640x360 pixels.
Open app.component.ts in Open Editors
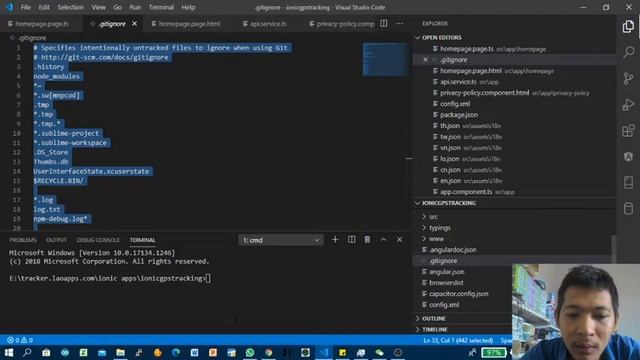point(466,192)
